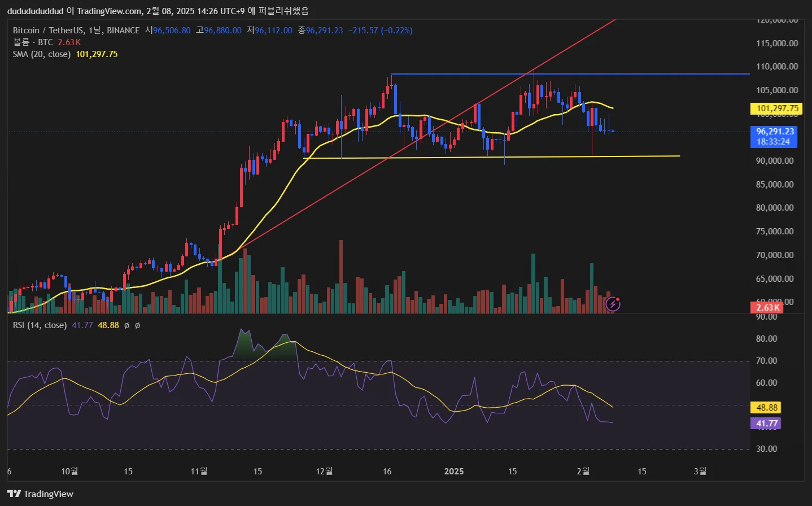Image resolution: width=812 pixels, height=506 pixels.
Task: Click the RSI legend value 48.88
Action: pyautogui.click(x=108, y=325)
